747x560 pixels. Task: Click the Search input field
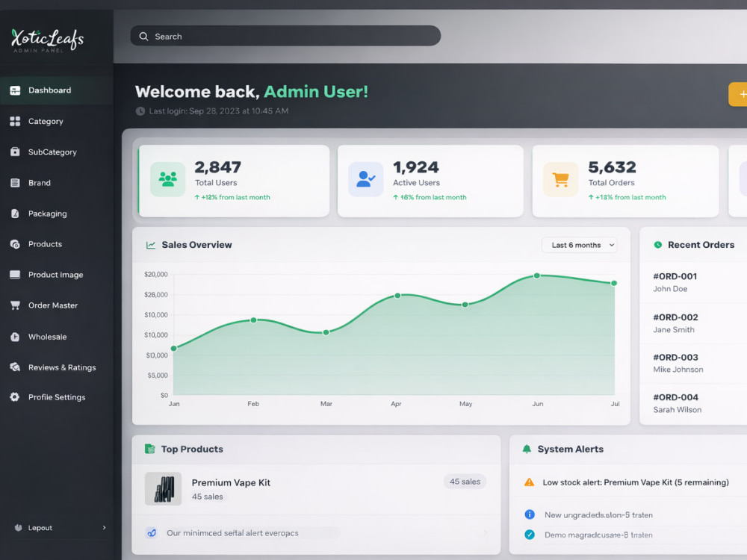[285, 36]
